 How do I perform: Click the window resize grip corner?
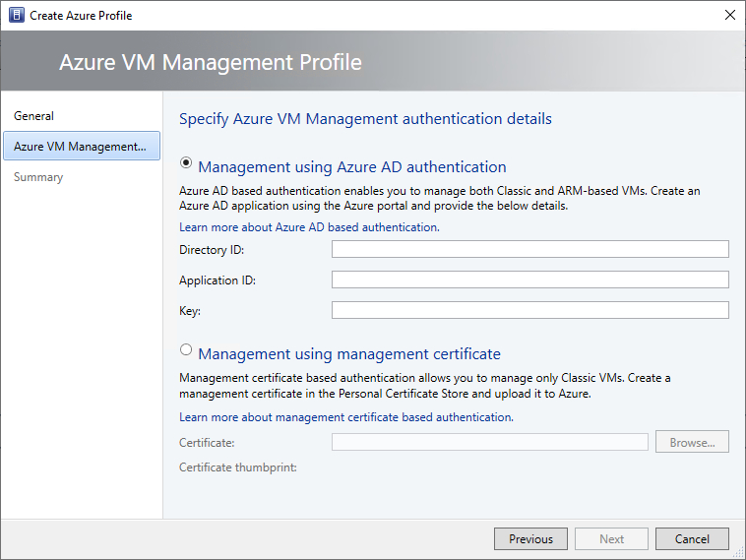pyautogui.click(x=738, y=552)
